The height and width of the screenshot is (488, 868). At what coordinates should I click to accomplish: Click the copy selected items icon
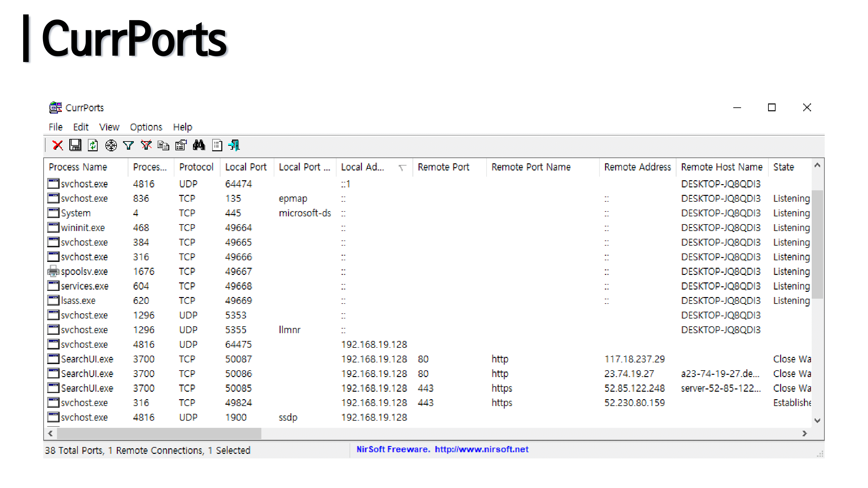tap(163, 145)
